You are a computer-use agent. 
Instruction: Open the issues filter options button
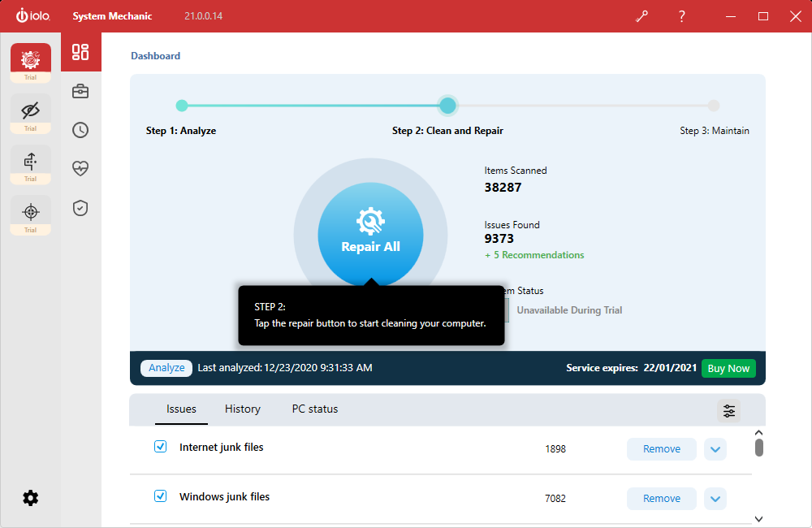tap(729, 411)
